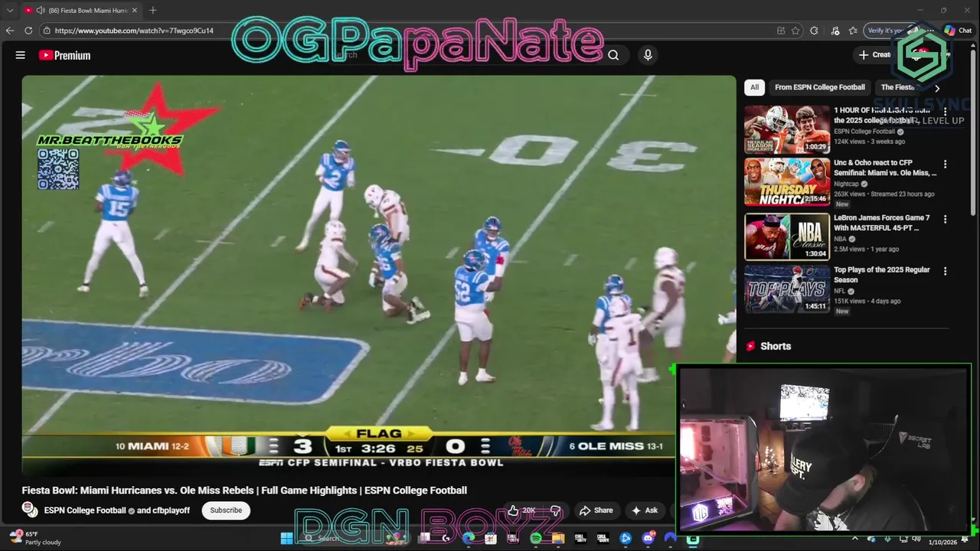Open ESPN College Football channel avatar
The width and height of the screenshot is (980, 551).
coord(30,510)
